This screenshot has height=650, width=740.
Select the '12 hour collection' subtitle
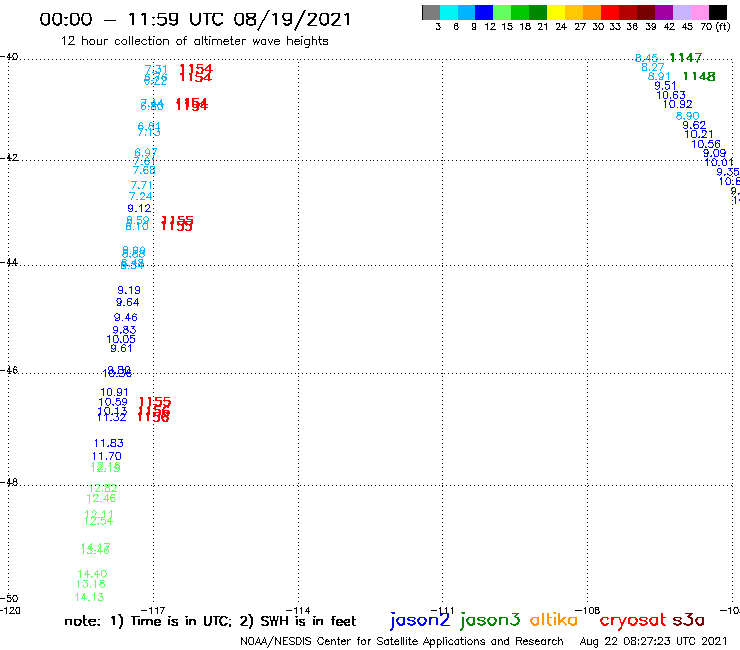tap(194, 41)
